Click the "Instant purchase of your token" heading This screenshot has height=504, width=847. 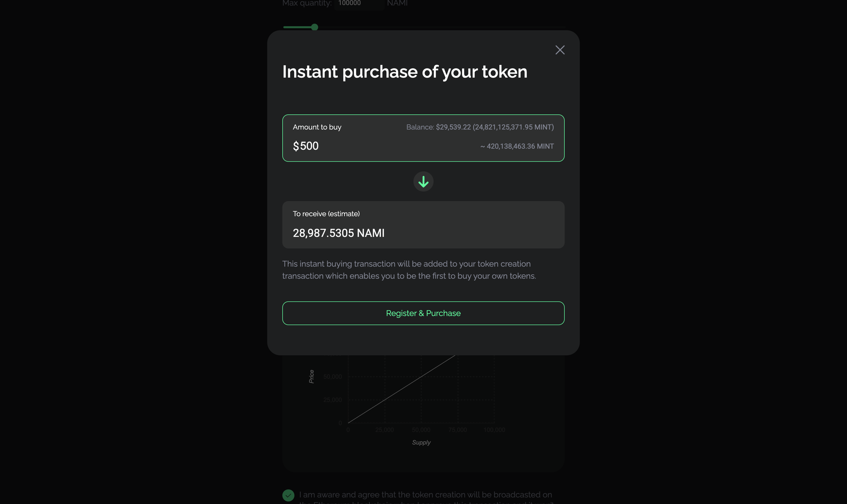(404, 72)
